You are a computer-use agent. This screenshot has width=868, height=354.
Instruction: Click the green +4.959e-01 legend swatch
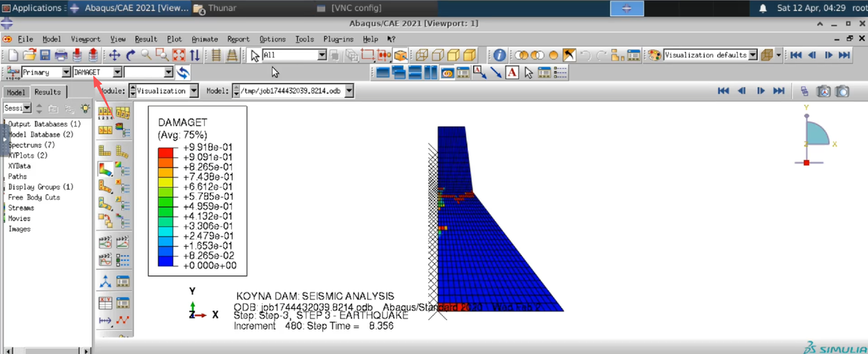coord(167,211)
